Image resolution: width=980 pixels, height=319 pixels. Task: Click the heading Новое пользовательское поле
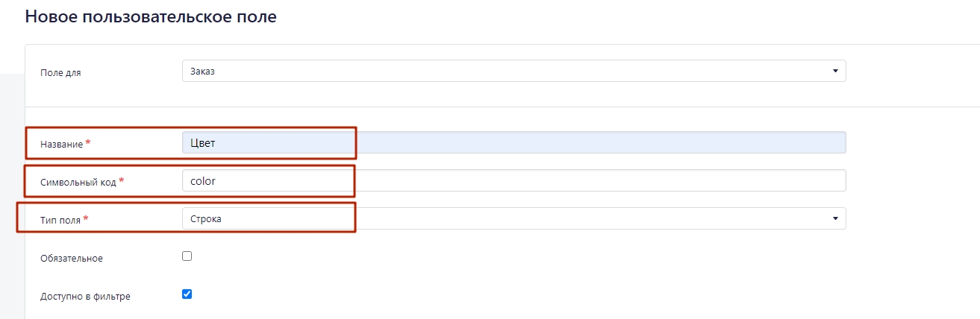[x=151, y=16]
